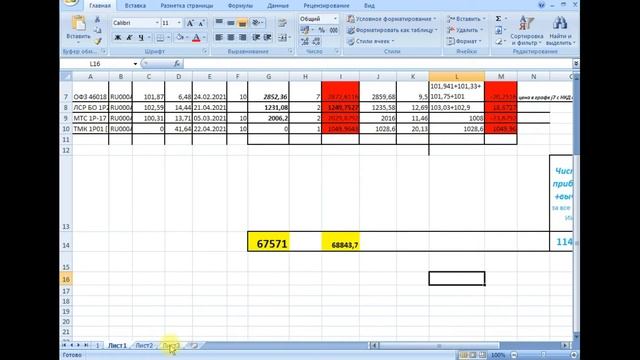Click the accounting currency format icon
Viewport: 640px width, 360px height.
coord(304,30)
